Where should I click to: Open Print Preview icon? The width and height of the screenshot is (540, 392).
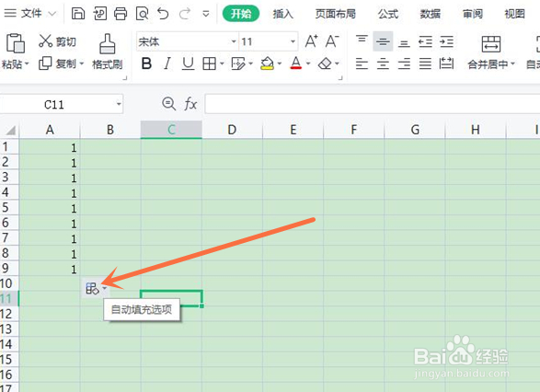[x=142, y=14]
